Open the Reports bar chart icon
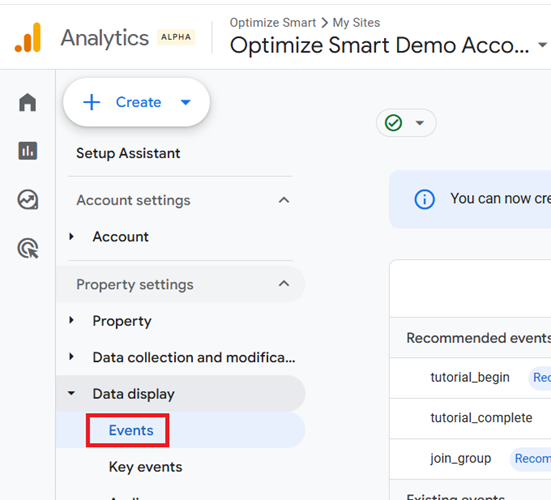 27,151
